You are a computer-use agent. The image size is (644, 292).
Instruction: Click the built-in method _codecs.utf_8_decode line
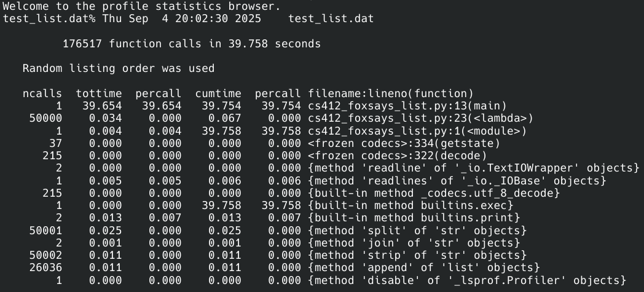click(434, 193)
